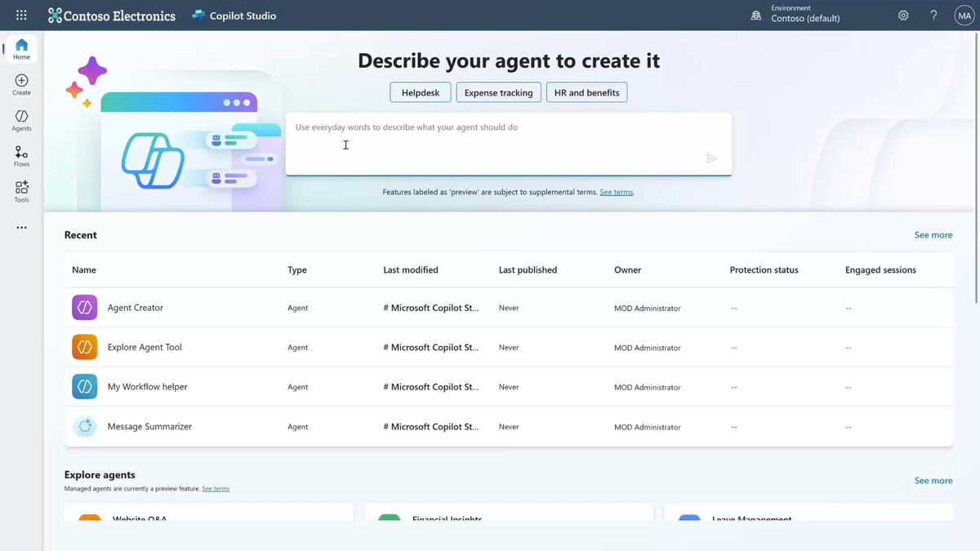
Task: Open Agents in the sidebar
Action: point(21,121)
